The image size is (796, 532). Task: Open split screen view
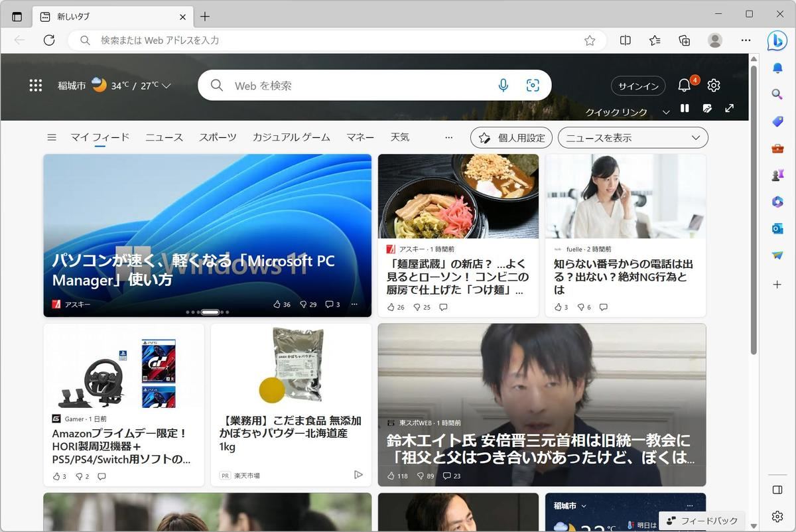click(x=625, y=40)
